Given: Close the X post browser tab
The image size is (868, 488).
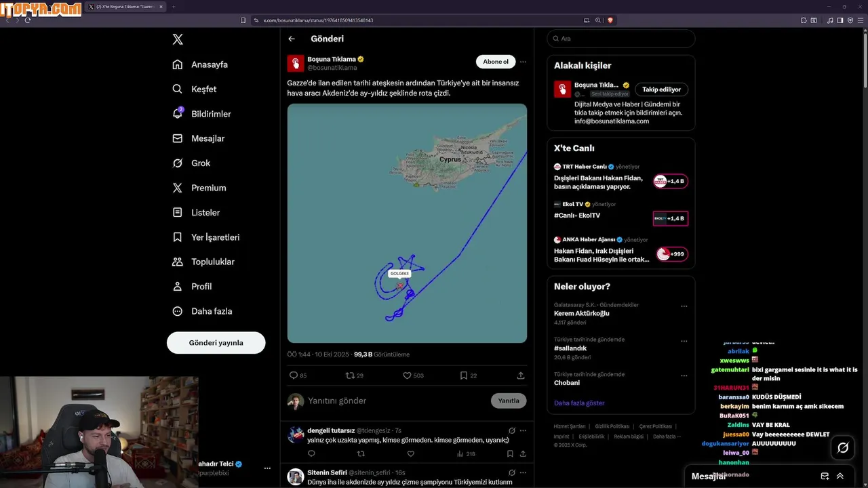Looking at the screenshot, I should pos(161,7).
